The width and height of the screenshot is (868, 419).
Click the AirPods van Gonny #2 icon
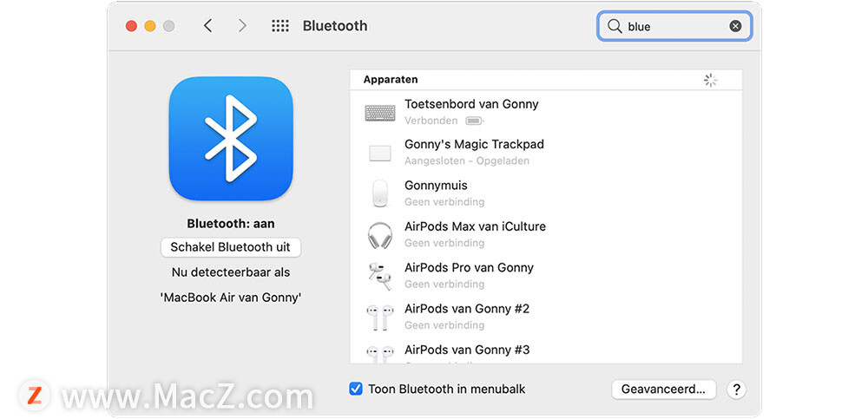(x=379, y=317)
